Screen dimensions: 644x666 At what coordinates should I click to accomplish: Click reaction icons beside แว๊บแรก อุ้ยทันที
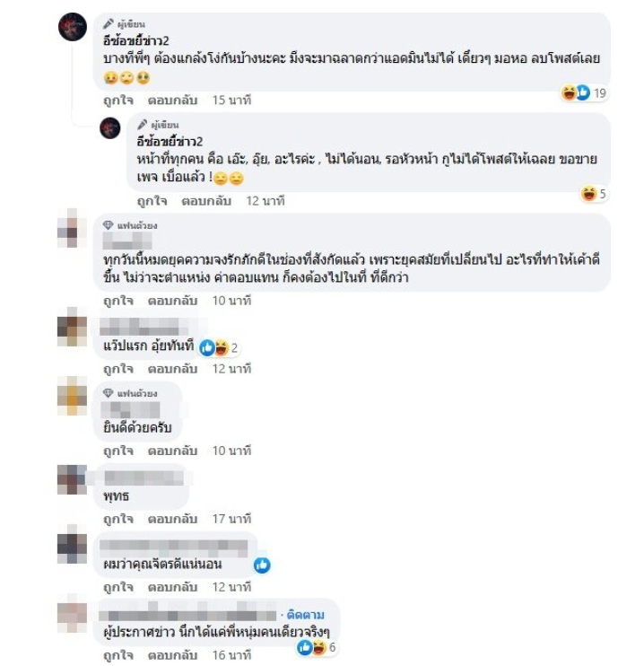pos(214,348)
